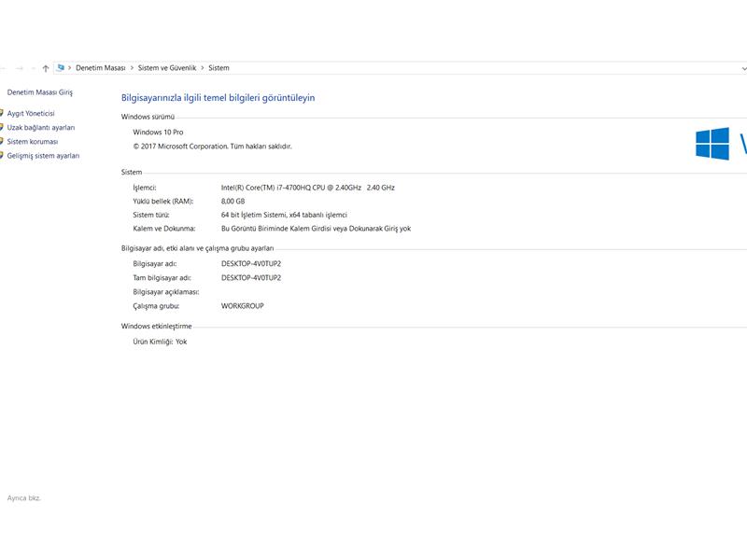Open the address bar history dropdown
The image size is (747, 560).
point(743,68)
